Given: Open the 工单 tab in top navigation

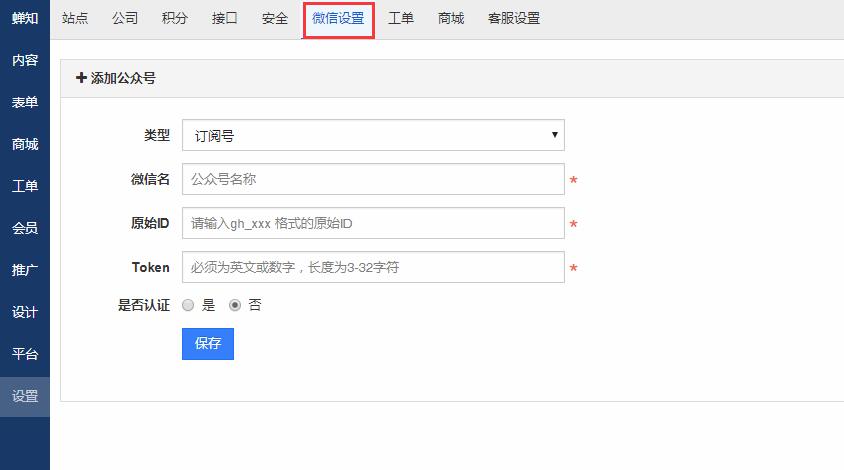Looking at the screenshot, I should point(401,18).
